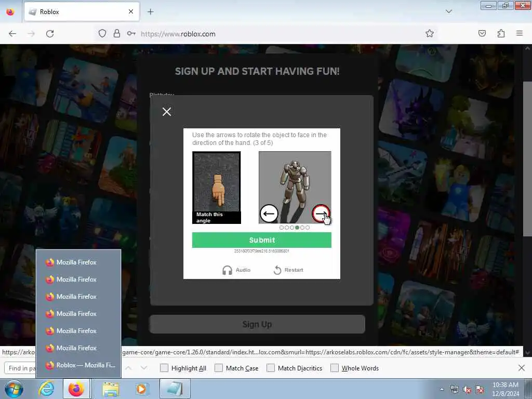Open the Action Center tray icon

(480, 390)
